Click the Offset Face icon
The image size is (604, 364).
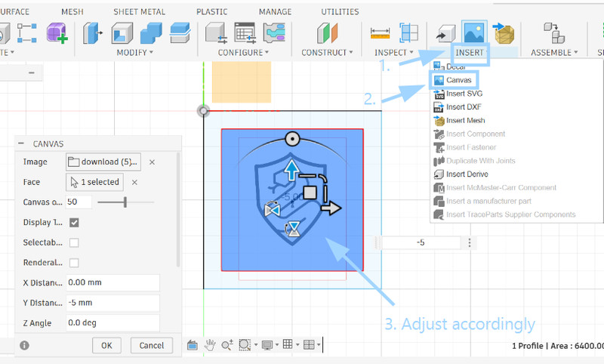pos(180,32)
